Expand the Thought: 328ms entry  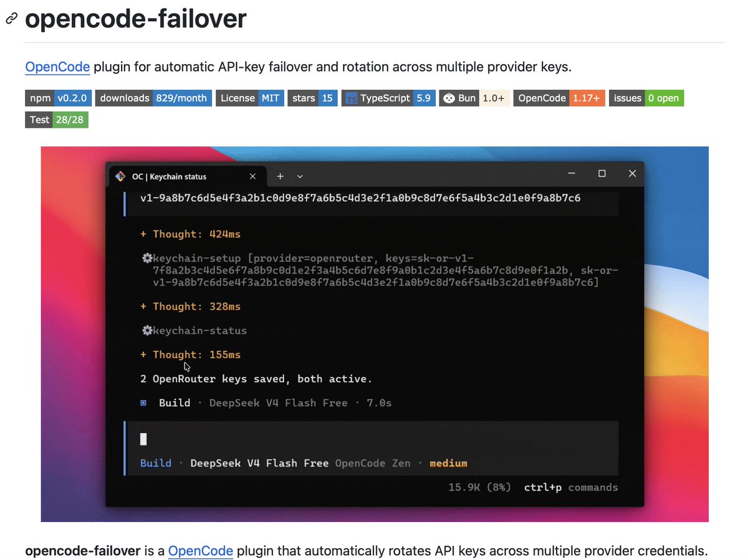coord(191,306)
